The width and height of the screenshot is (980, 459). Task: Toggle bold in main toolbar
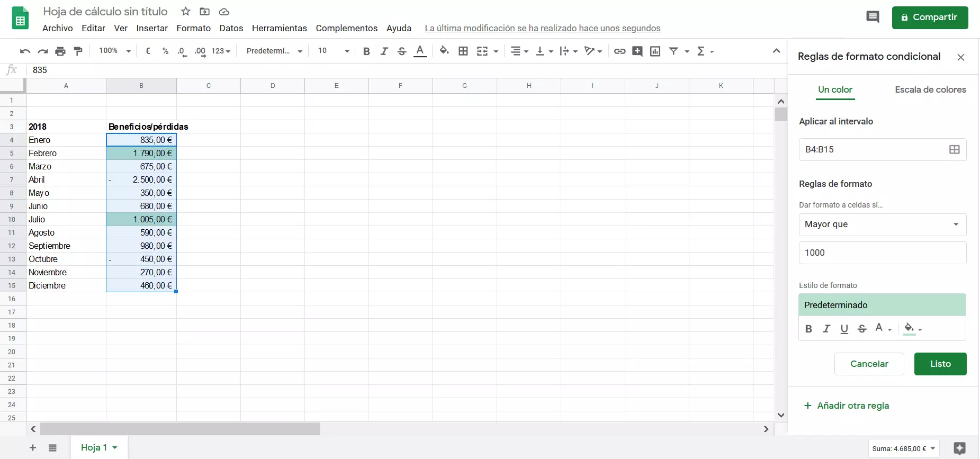[x=366, y=51]
